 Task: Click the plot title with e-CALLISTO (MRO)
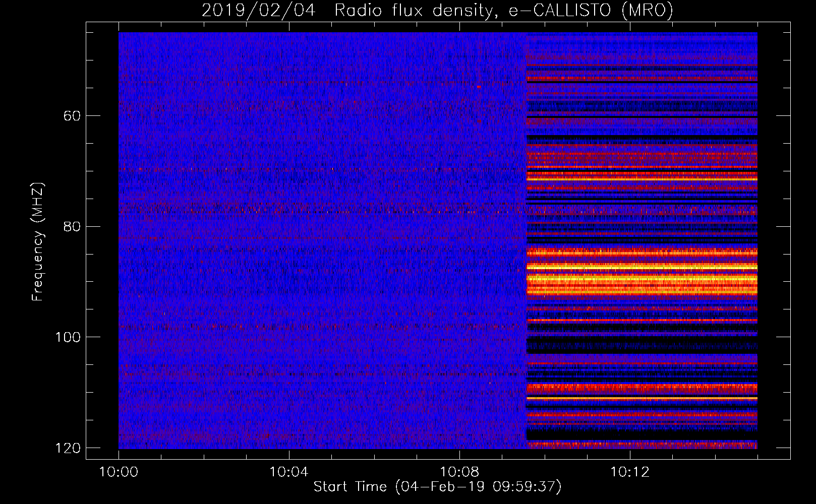(437, 10)
